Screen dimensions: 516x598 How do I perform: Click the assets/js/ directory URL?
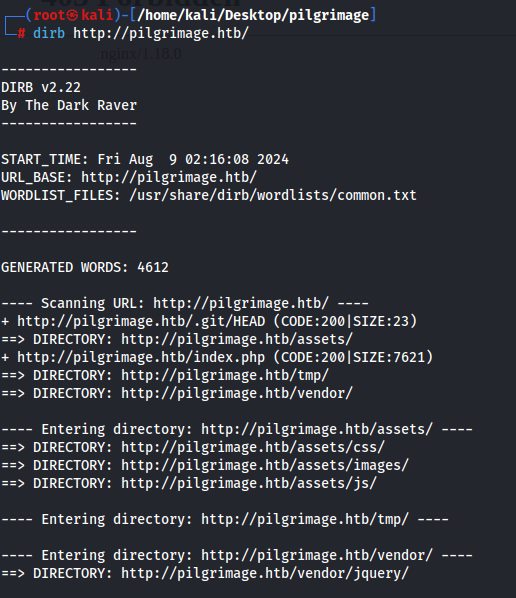coord(249,483)
